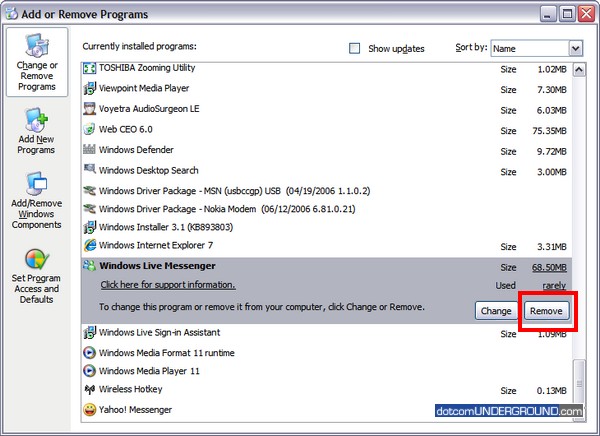The width and height of the screenshot is (600, 436).
Task: Click the Windows Live Messenger title text
Action: pos(157,266)
